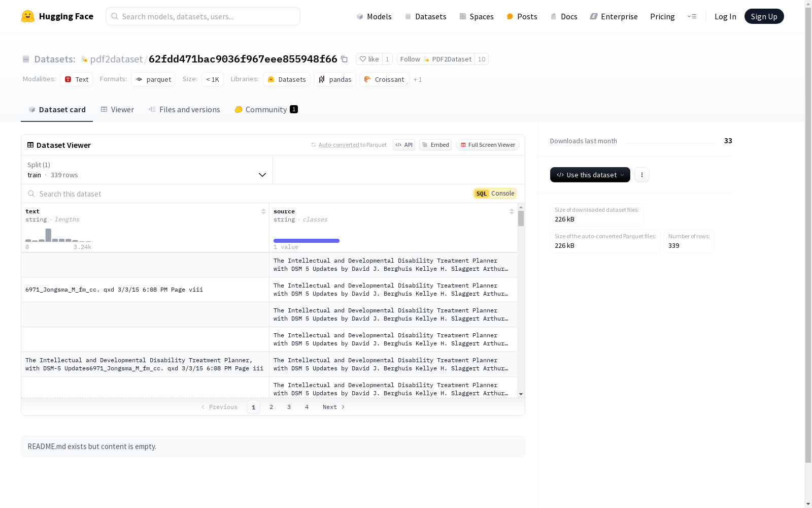Viewport: 812px width, 508px height.
Task: Click the tallest text lengths histogram bar
Action: pyautogui.click(x=48, y=235)
